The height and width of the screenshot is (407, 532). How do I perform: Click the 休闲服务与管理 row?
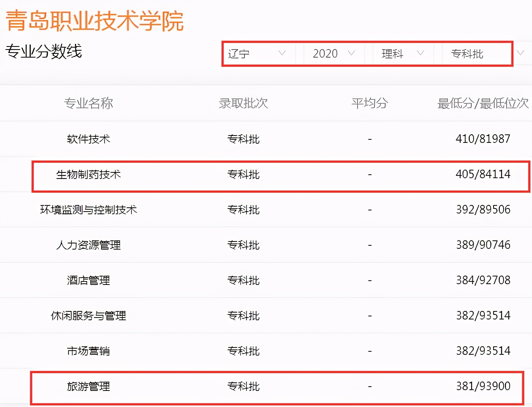(x=88, y=315)
